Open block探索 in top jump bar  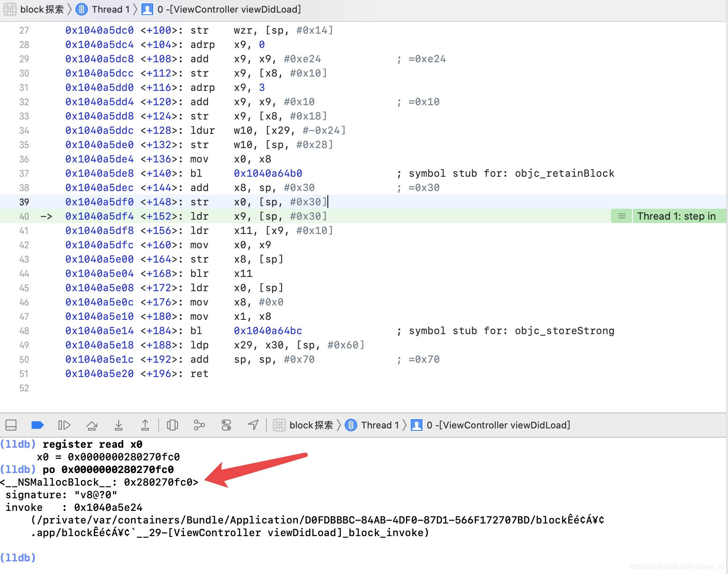[x=34, y=9]
